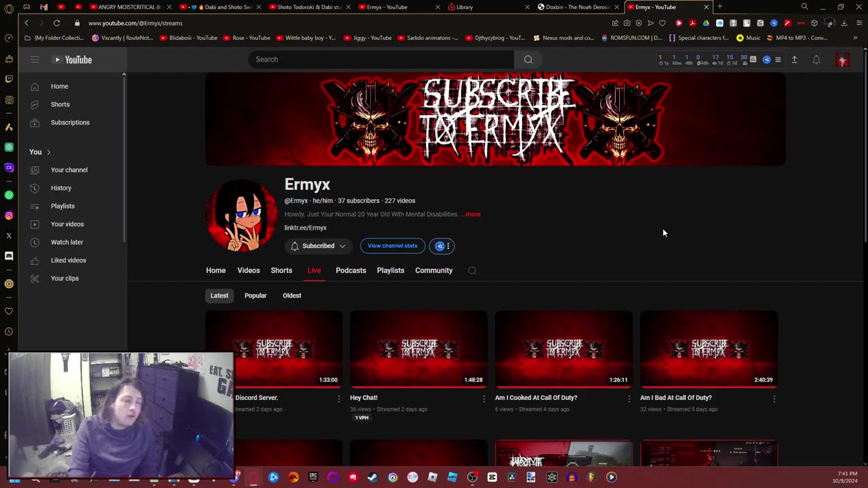Launch Epic Games from the taskbar
The width and height of the screenshot is (868, 488).
313,477
